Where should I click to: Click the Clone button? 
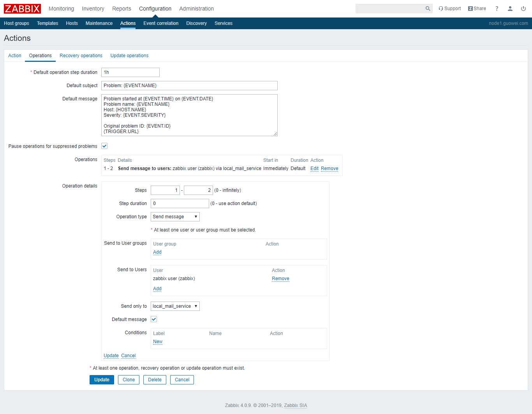pos(129,380)
